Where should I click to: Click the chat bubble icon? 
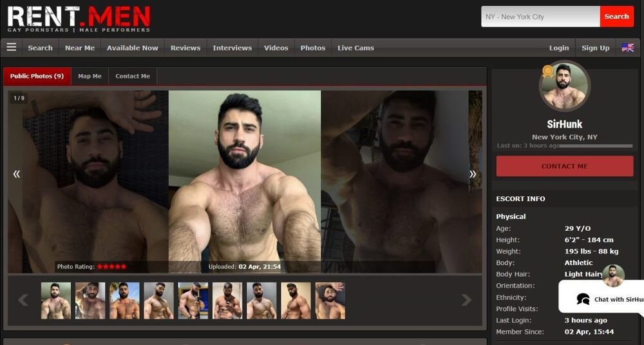(x=583, y=299)
